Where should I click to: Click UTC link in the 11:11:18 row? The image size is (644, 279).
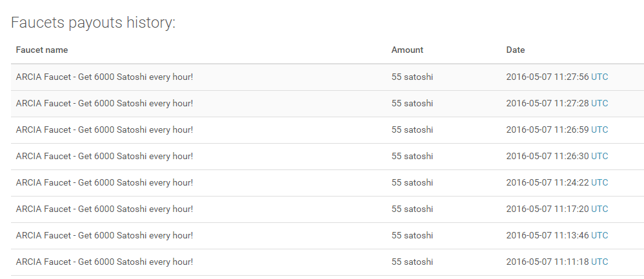[599, 262]
